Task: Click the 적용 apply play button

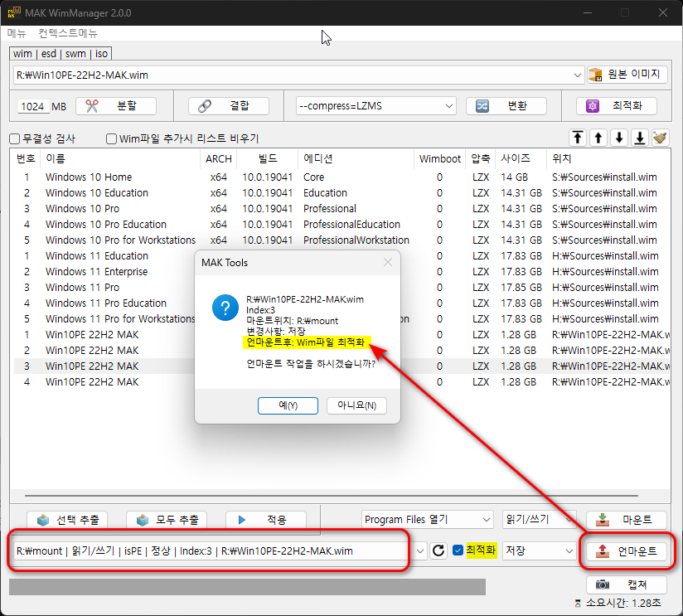Action: (266, 520)
